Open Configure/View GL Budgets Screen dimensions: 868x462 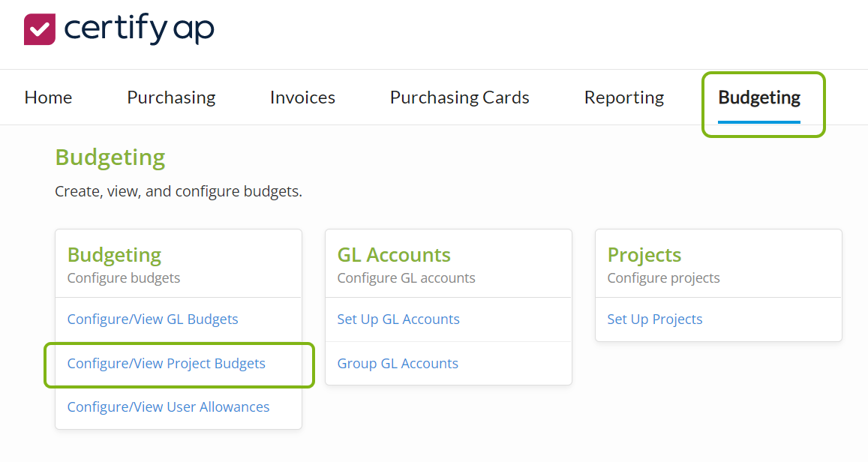[x=152, y=319]
